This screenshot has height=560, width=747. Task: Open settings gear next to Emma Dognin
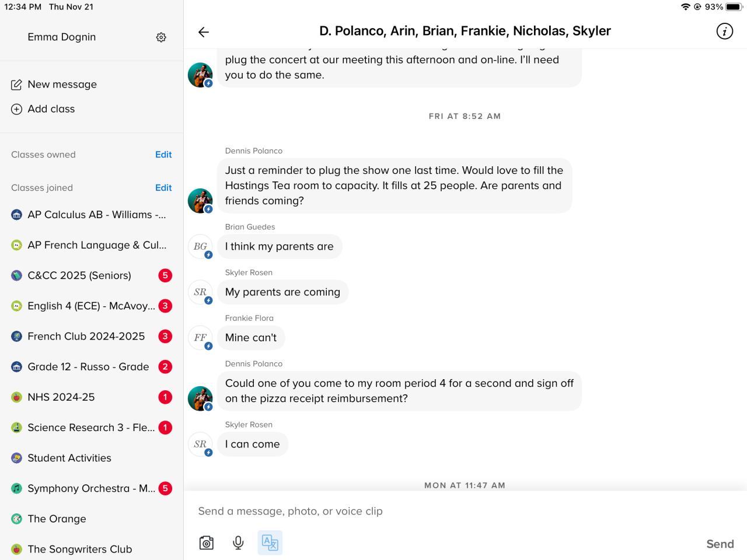(x=161, y=37)
